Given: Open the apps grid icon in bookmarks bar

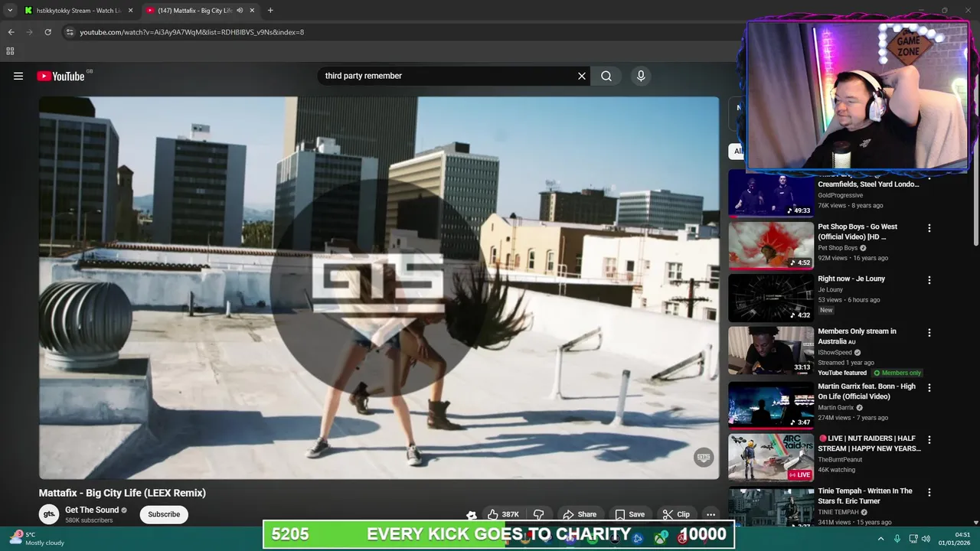Looking at the screenshot, I should tap(10, 51).
